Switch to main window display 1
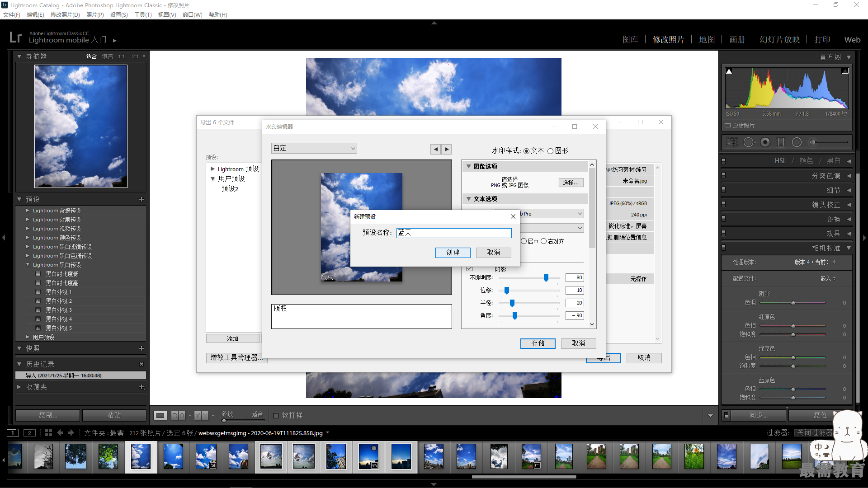 (13, 433)
